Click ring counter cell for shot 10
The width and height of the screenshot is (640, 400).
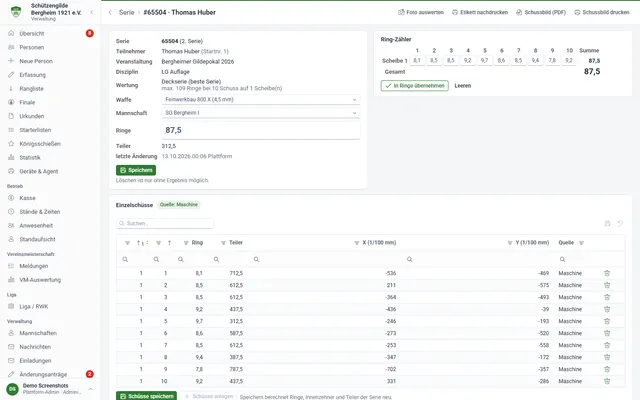pyautogui.click(x=569, y=60)
